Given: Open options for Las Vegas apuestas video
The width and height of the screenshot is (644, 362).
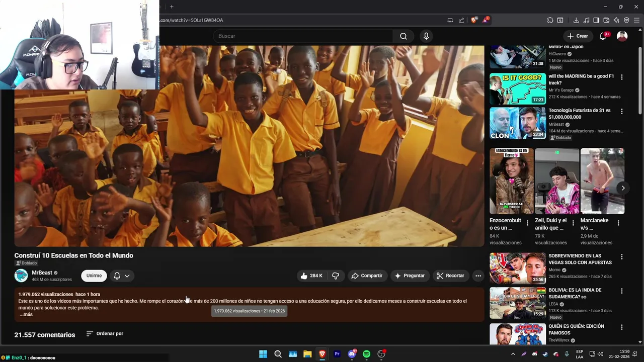Looking at the screenshot, I should point(622,256).
